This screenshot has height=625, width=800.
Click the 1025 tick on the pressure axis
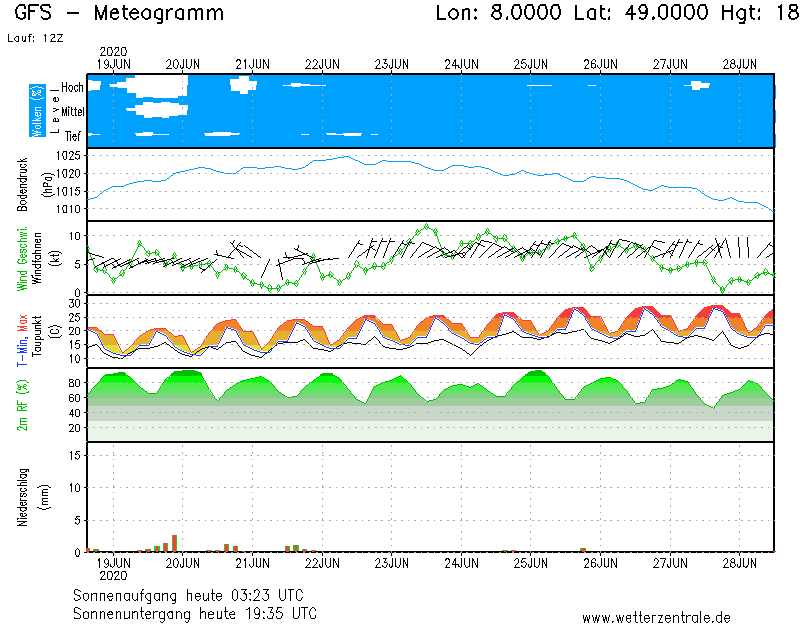point(67,156)
